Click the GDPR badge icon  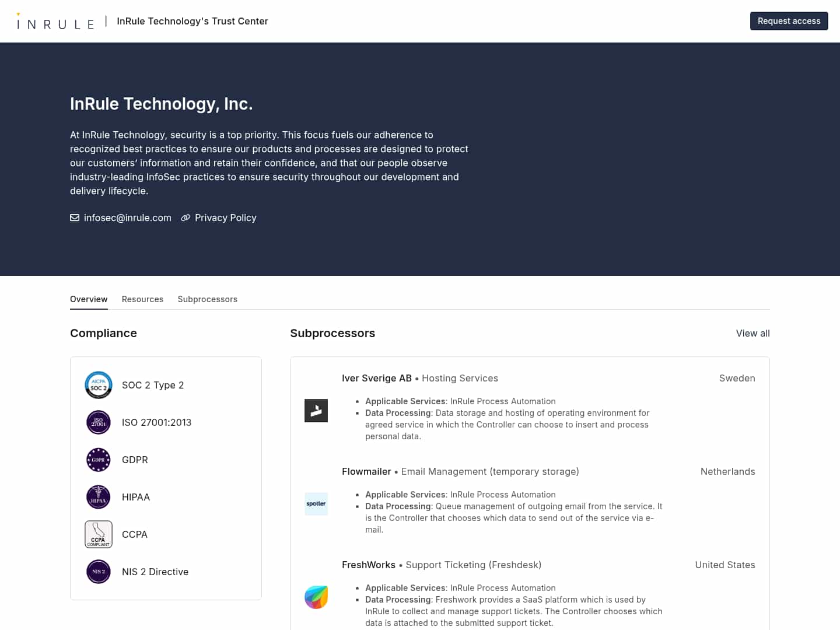coord(99,460)
